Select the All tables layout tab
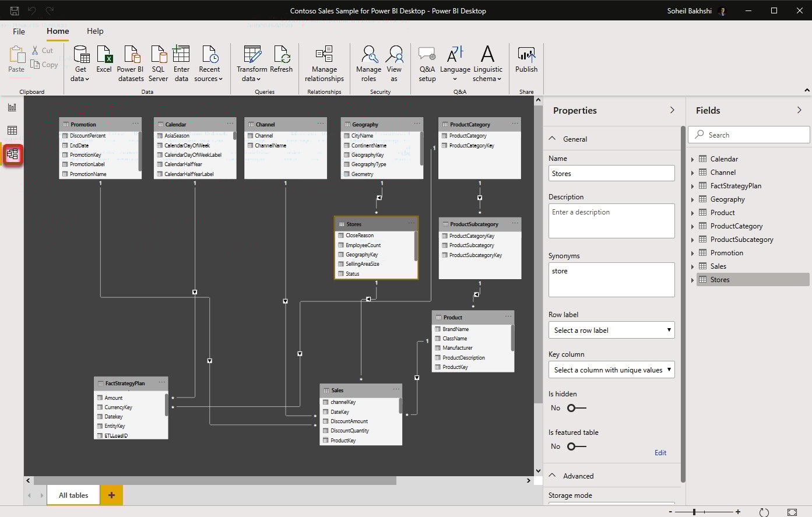This screenshot has width=812, height=517. (73, 495)
